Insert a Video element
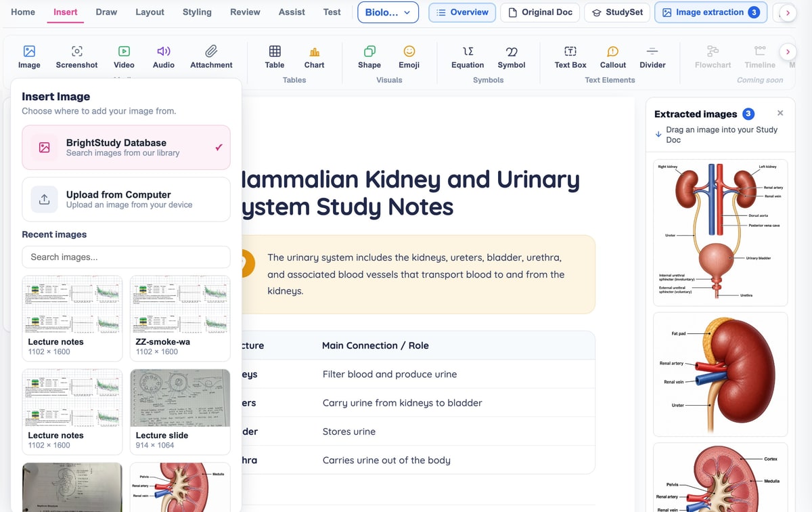 pos(124,57)
